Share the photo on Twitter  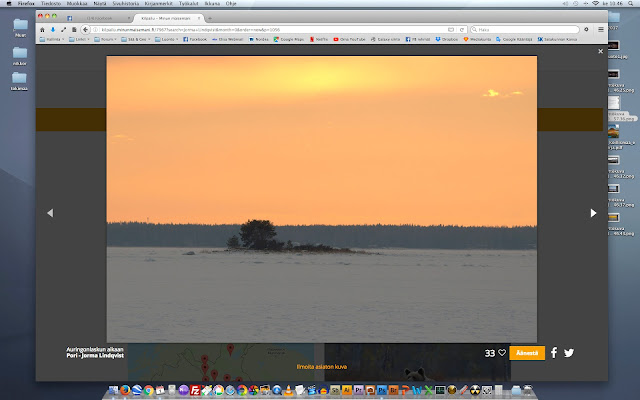pos(569,353)
